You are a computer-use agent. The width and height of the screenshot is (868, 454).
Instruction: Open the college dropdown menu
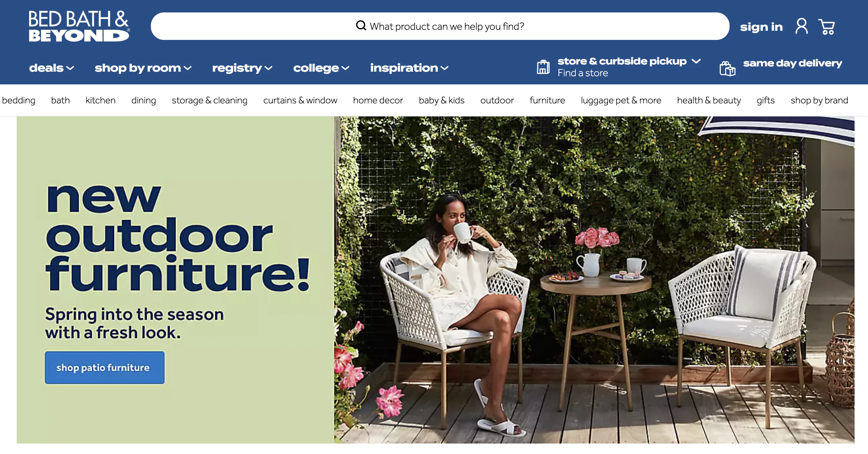coord(321,68)
